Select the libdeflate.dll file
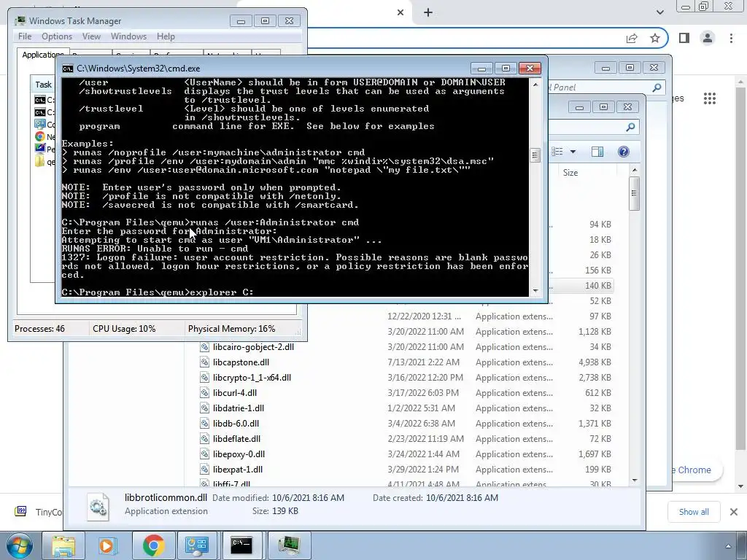 [x=237, y=438]
